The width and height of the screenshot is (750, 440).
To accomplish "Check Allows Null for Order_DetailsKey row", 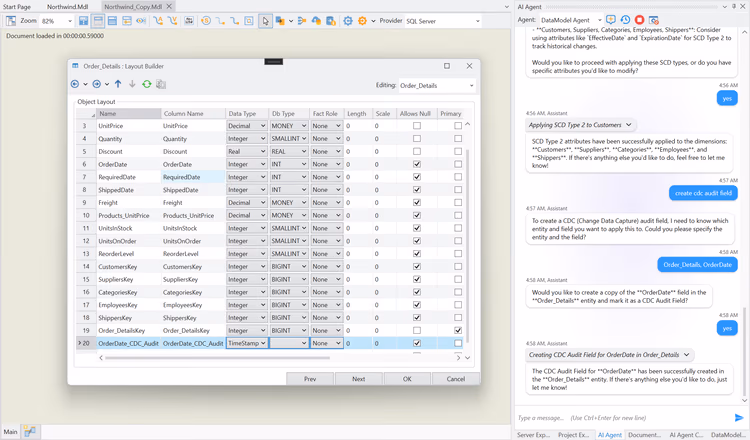I will coord(417,330).
